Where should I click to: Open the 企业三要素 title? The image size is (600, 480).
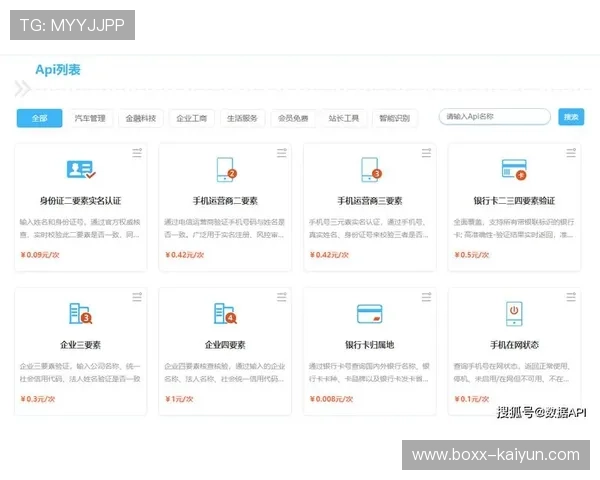tap(80, 344)
